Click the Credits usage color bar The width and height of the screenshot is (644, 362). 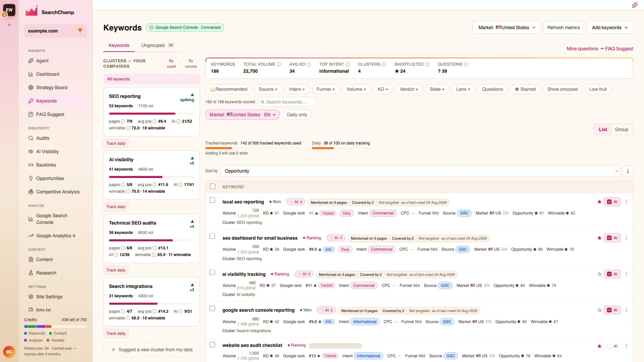(x=55, y=326)
